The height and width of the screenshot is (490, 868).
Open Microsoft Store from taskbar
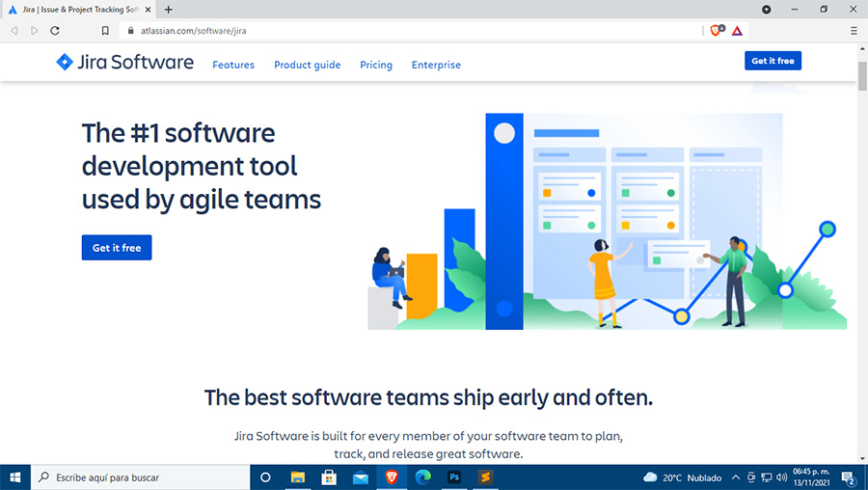[x=329, y=477]
